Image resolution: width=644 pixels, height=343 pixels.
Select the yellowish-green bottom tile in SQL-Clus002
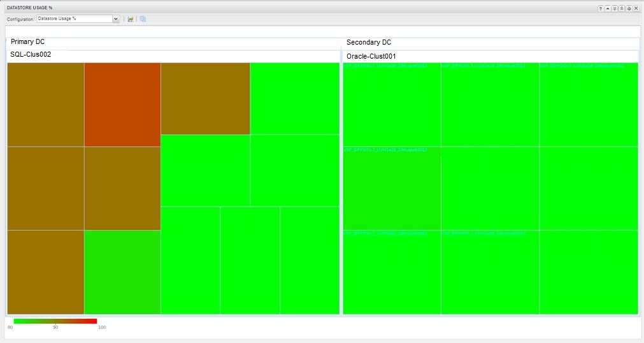(122, 272)
